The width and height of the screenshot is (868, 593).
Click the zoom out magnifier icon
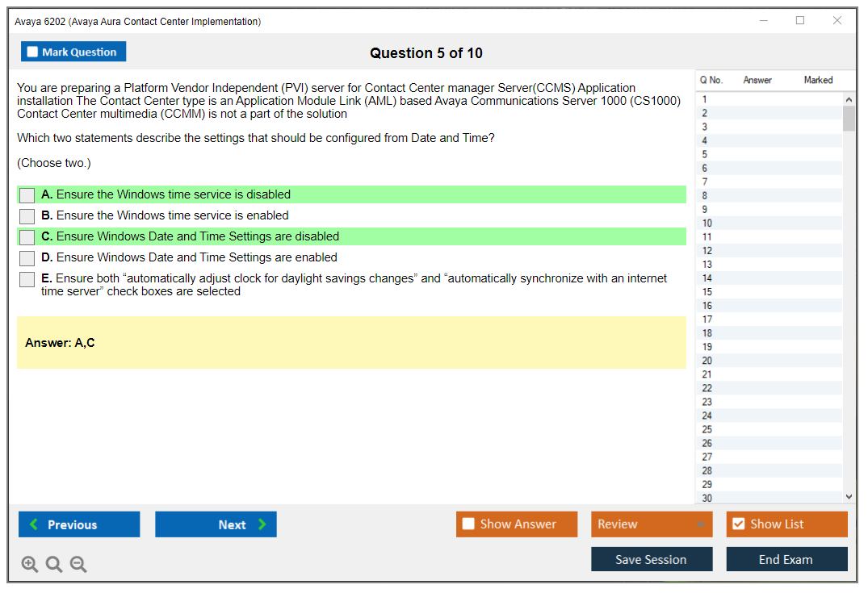click(78, 565)
